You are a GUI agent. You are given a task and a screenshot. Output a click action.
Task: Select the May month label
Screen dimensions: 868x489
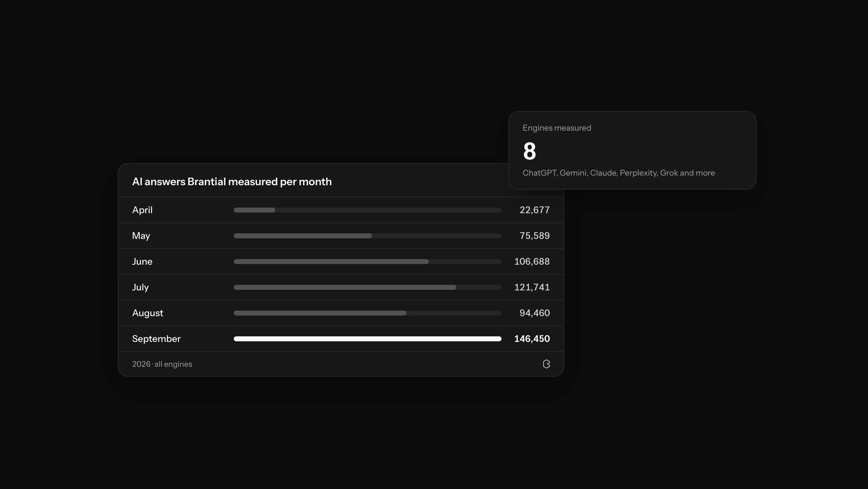tap(141, 236)
